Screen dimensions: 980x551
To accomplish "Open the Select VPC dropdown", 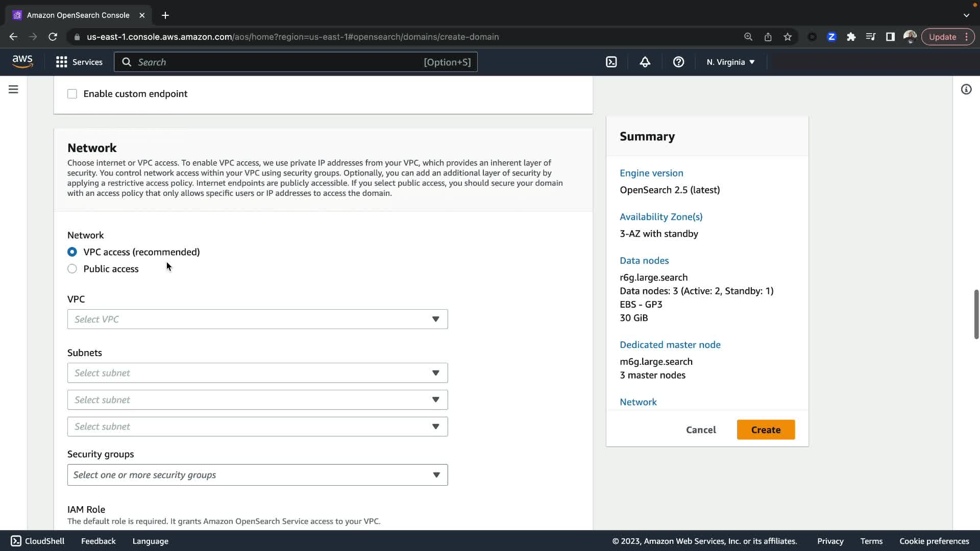I will (x=257, y=319).
